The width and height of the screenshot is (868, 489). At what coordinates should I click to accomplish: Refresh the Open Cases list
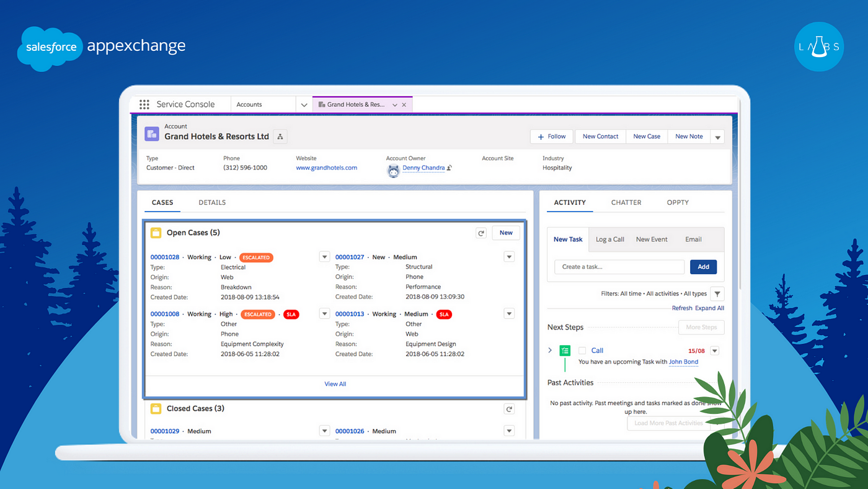[481, 233]
